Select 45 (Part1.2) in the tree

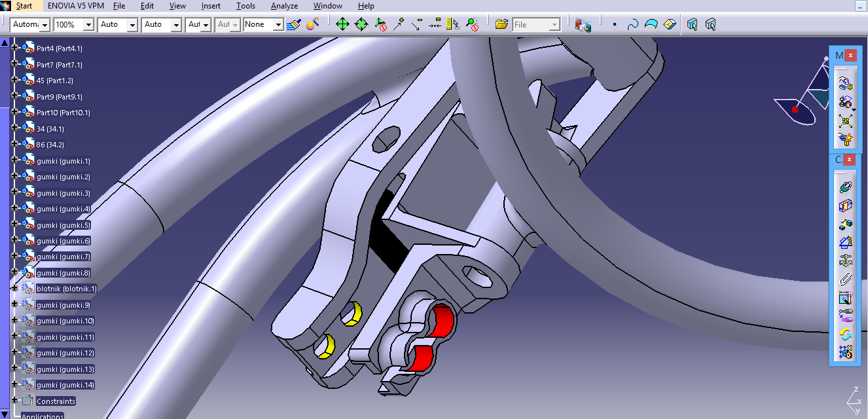[55, 81]
